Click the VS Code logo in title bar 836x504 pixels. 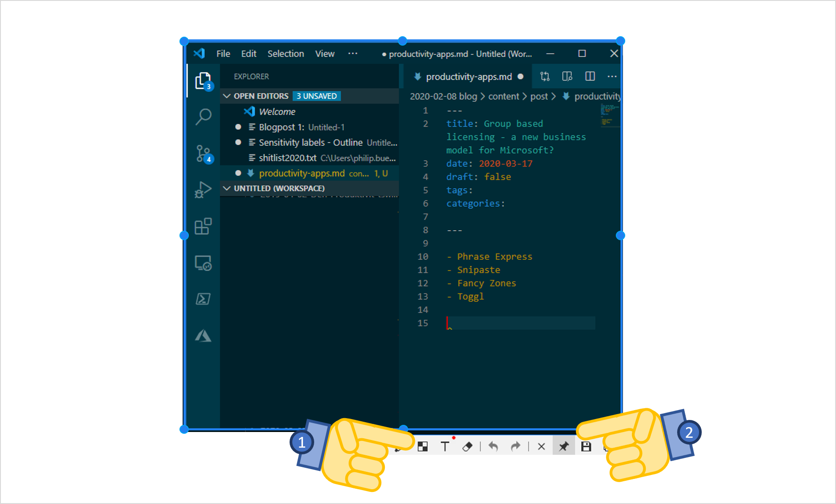click(199, 54)
